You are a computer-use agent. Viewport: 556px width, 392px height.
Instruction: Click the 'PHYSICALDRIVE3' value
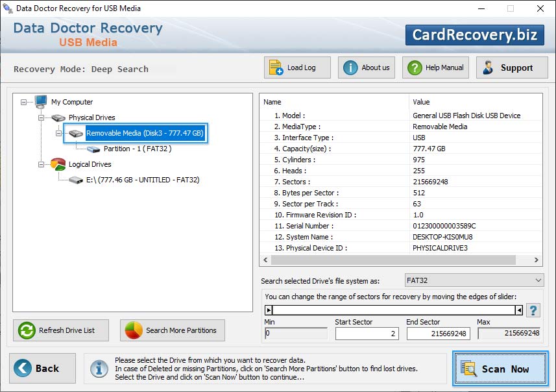click(x=440, y=248)
